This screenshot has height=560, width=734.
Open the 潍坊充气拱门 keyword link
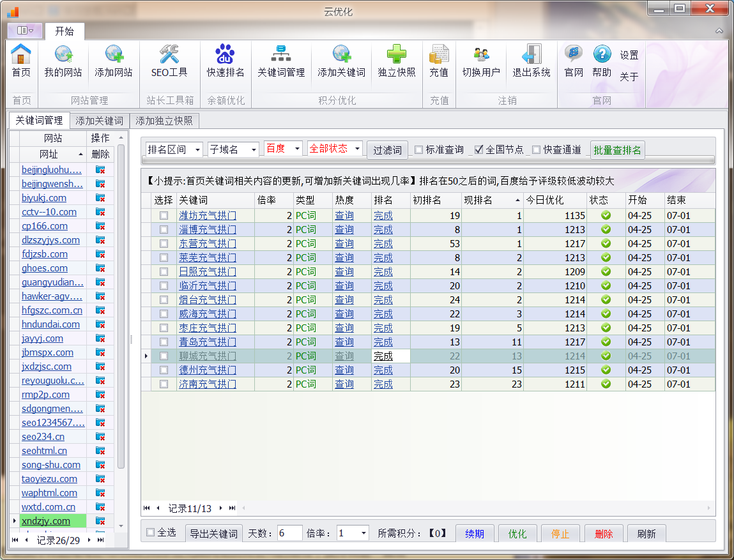click(208, 216)
